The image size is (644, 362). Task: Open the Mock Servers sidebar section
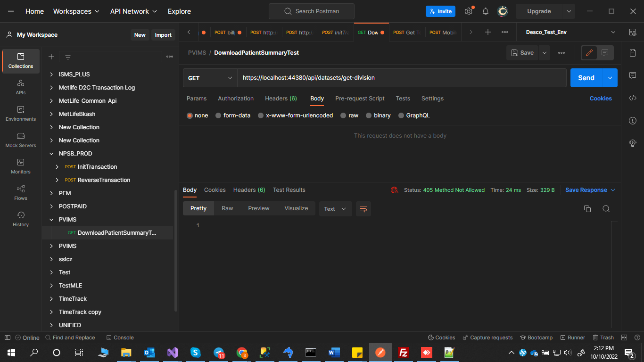pyautogui.click(x=21, y=140)
